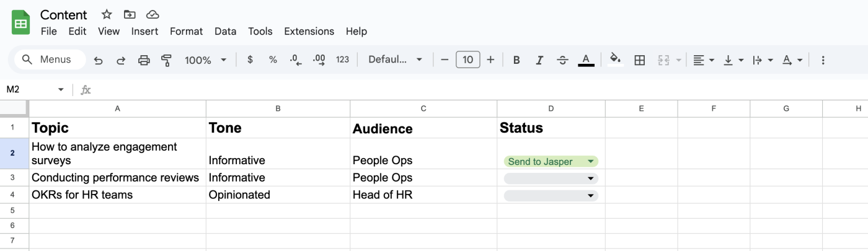Open the font family dropdown

coord(395,60)
